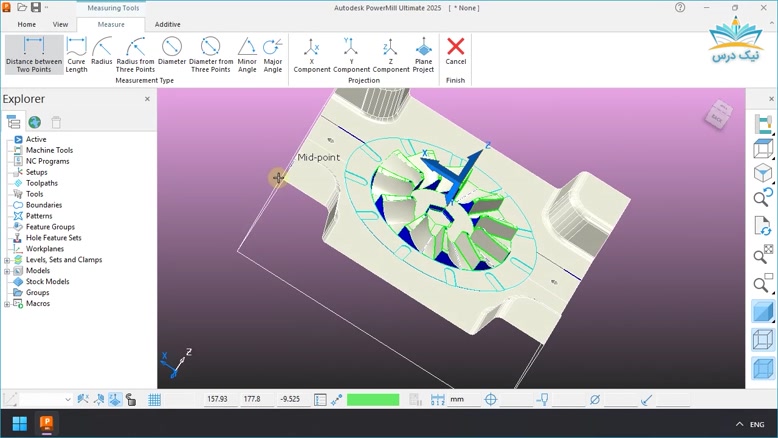Image resolution: width=778 pixels, height=438 pixels.
Task: Click the Radius from Three Points tool
Action: pos(135,55)
